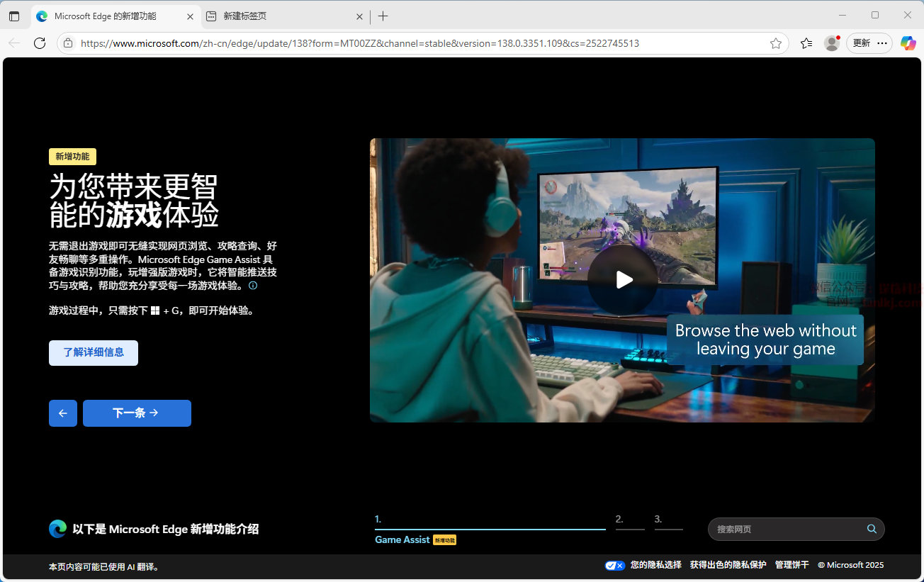Refresh the current page

pos(40,43)
